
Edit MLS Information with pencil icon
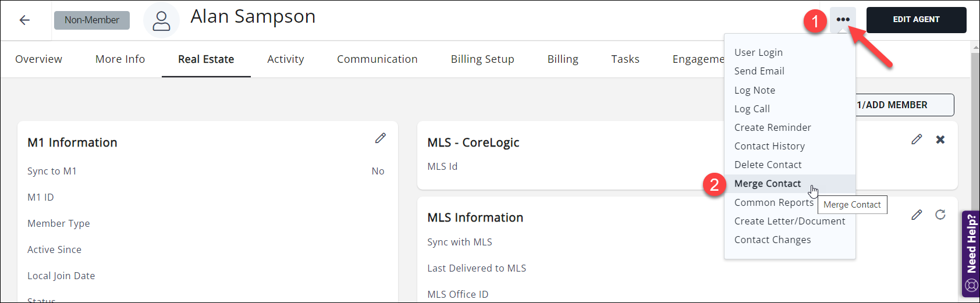click(917, 215)
